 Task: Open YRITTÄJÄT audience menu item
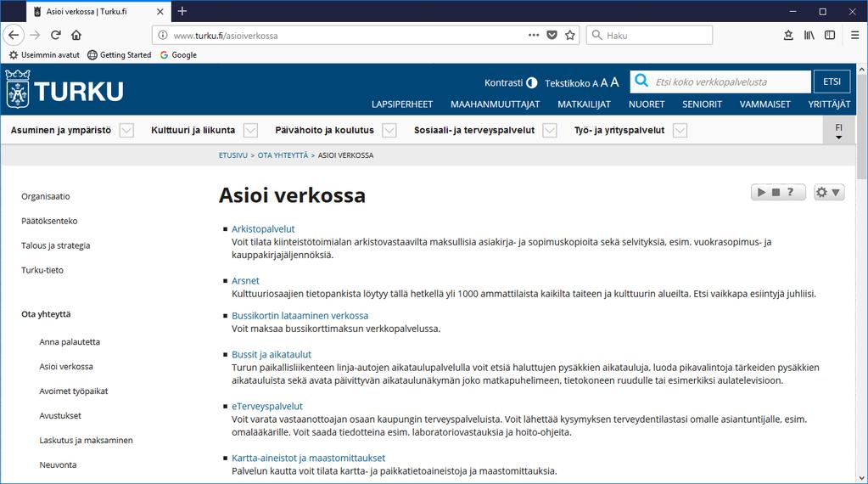[829, 104]
